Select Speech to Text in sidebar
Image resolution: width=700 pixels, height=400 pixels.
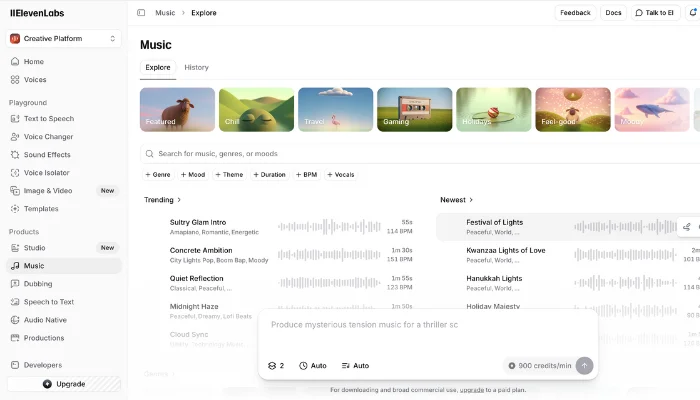point(48,302)
